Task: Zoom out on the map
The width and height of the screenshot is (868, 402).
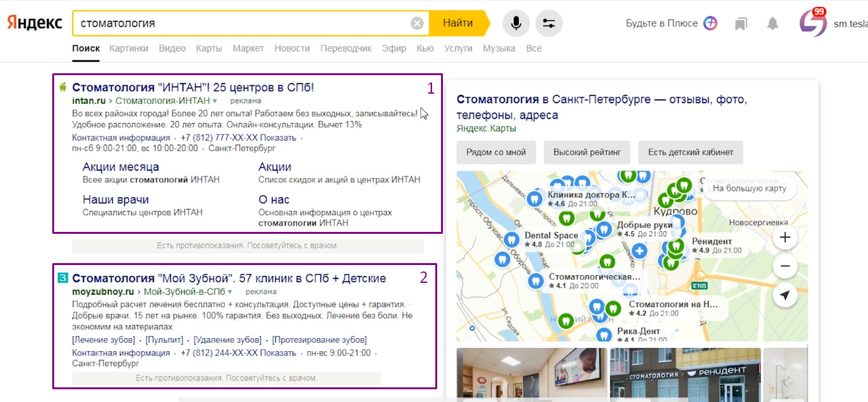Action: (785, 266)
